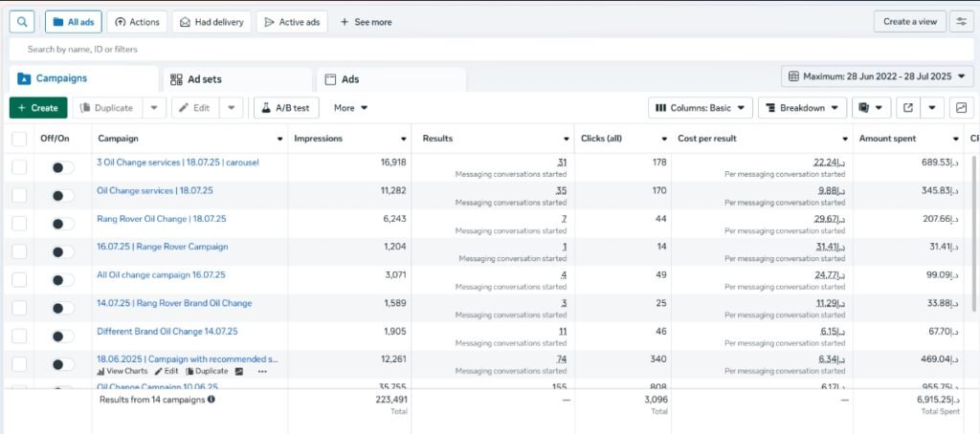The height and width of the screenshot is (434, 980).
Task: Expand the Columns: Basic dropdown
Action: point(702,108)
